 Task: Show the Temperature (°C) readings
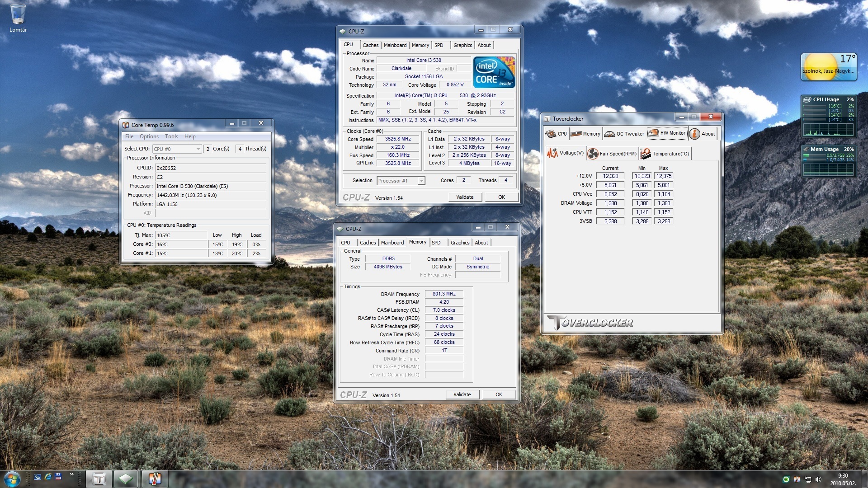[x=665, y=154]
